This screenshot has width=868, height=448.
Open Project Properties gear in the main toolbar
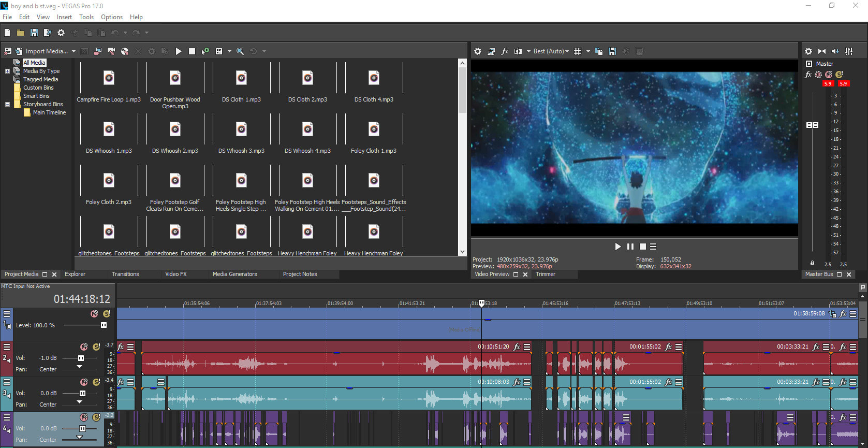click(61, 33)
